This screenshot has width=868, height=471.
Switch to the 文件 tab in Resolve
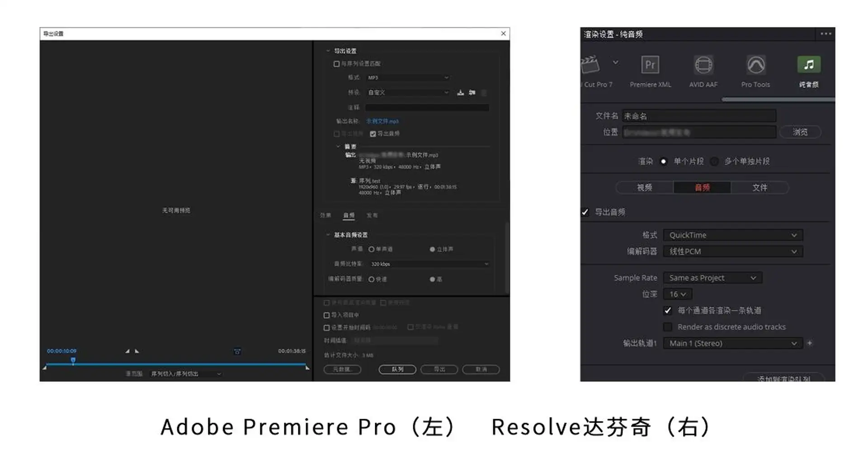[759, 187]
